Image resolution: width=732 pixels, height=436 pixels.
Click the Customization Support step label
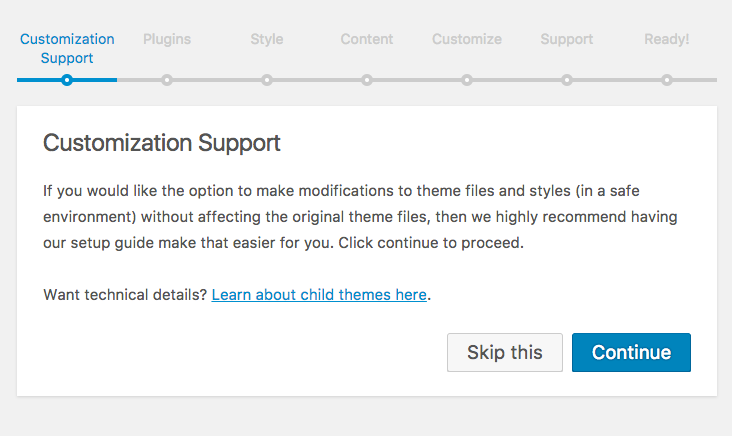pos(67,48)
